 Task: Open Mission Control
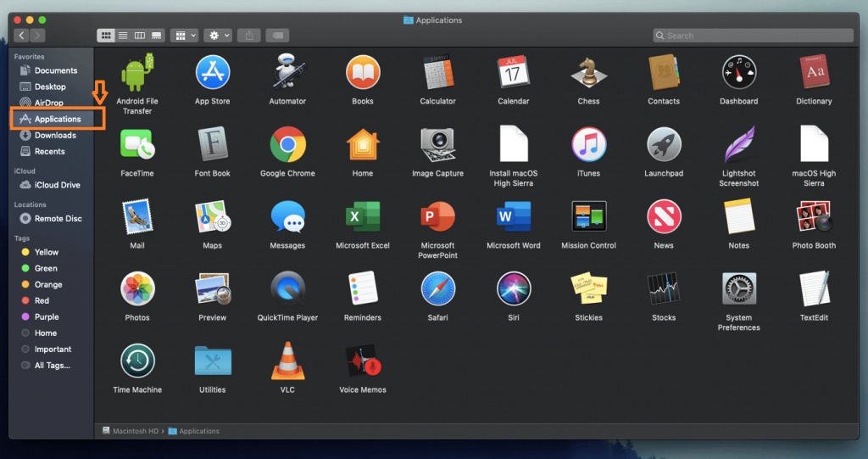pos(588,216)
